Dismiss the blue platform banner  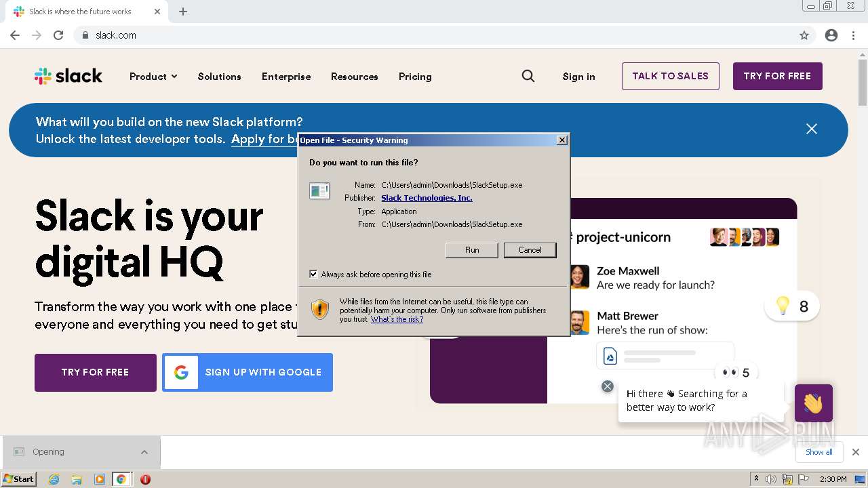click(x=812, y=129)
